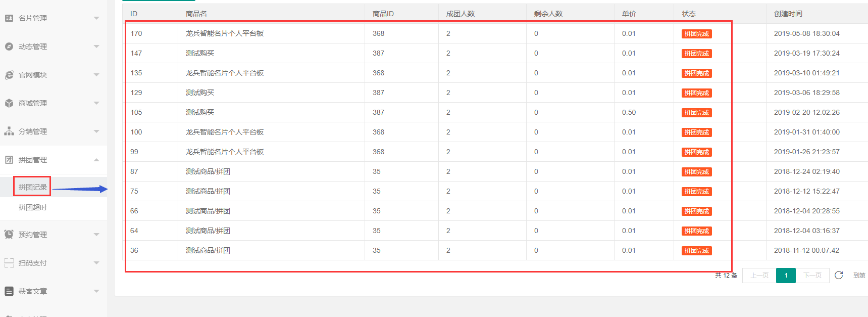
Task: Click the 创建时间 column header
Action: tap(788, 14)
